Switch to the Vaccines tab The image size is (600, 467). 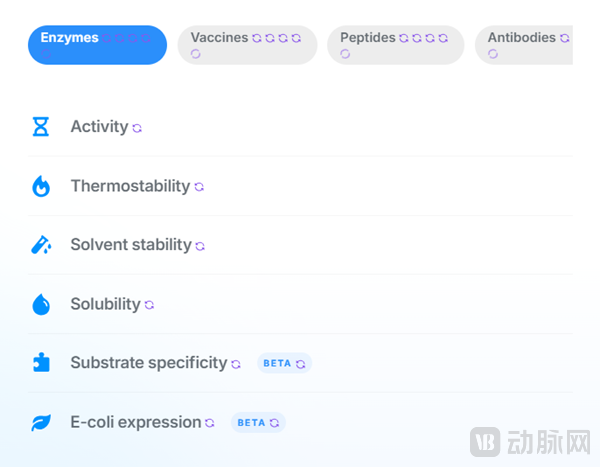click(x=247, y=45)
